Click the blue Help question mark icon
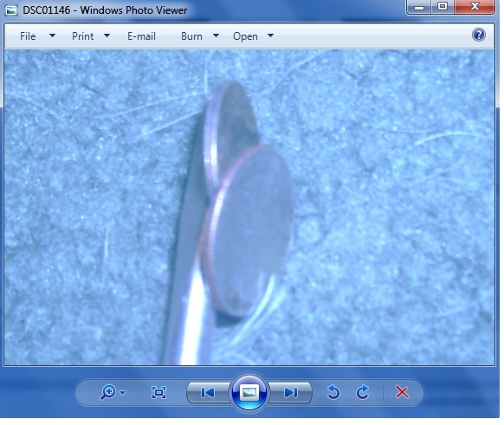The width and height of the screenshot is (504, 425). point(479,35)
